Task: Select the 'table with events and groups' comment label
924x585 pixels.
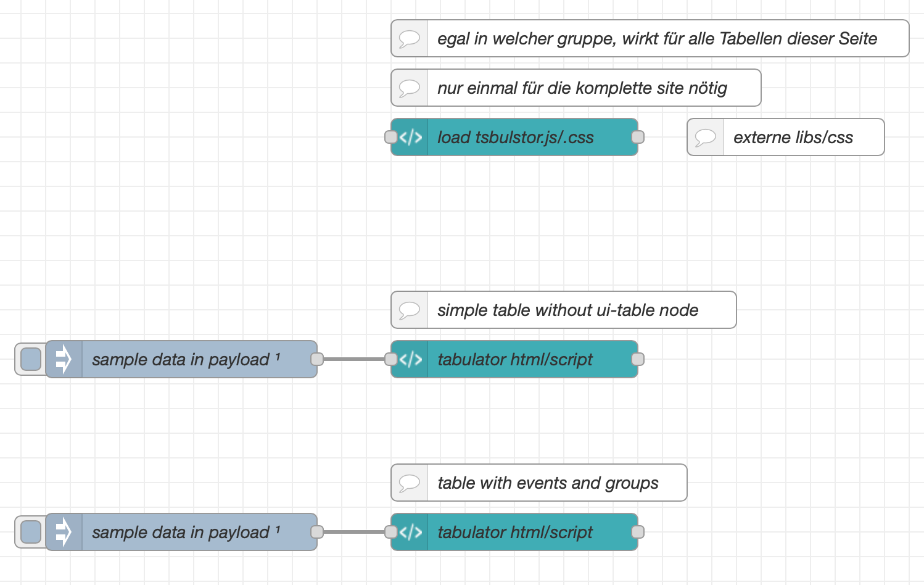Action: point(548,483)
